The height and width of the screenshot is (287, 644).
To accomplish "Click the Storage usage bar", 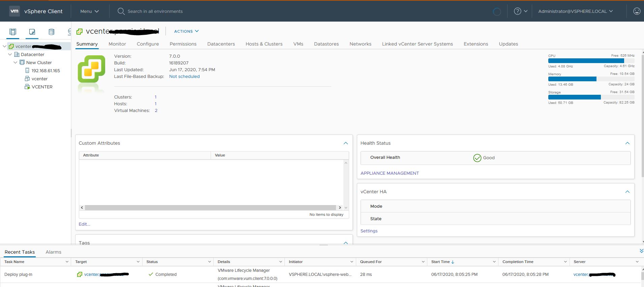I will coord(591,97).
